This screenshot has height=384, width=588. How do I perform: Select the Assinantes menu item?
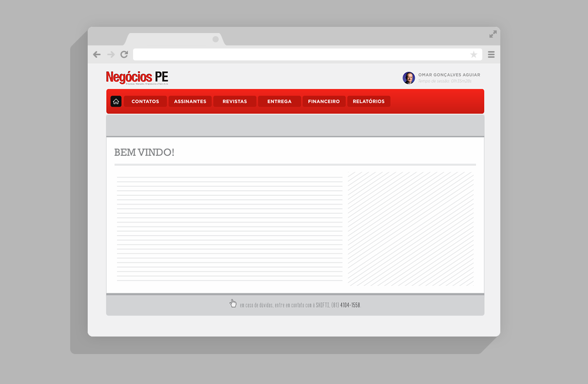(190, 102)
